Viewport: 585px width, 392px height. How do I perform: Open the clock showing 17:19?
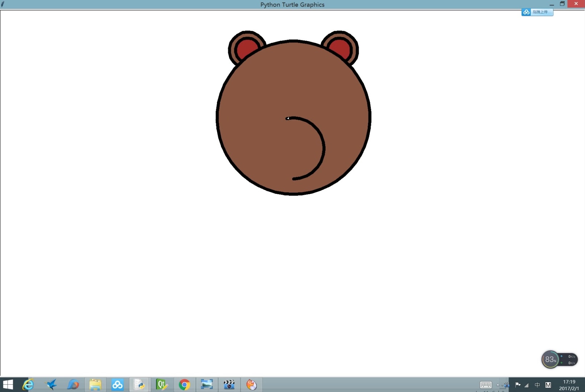(569, 385)
